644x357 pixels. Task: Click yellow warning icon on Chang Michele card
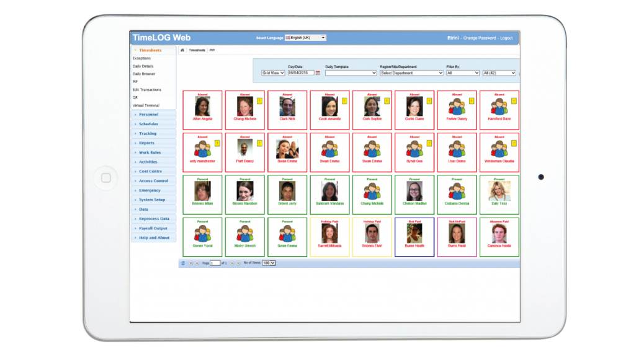pyautogui.click(x=260, y=101)
